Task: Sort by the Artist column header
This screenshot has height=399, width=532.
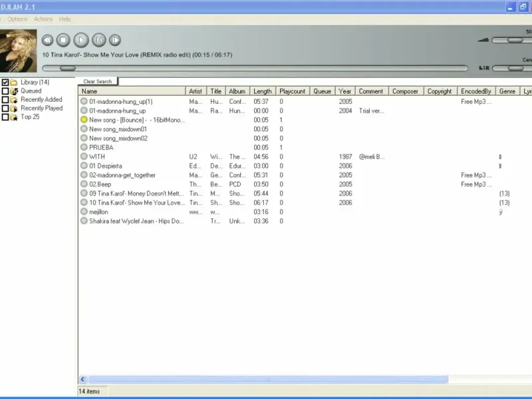Action: pyautogui.click(x=196, y=91)
